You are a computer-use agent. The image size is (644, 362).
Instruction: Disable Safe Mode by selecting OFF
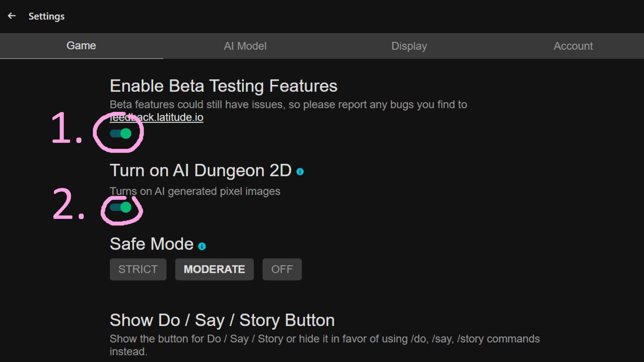coord(282,269)
